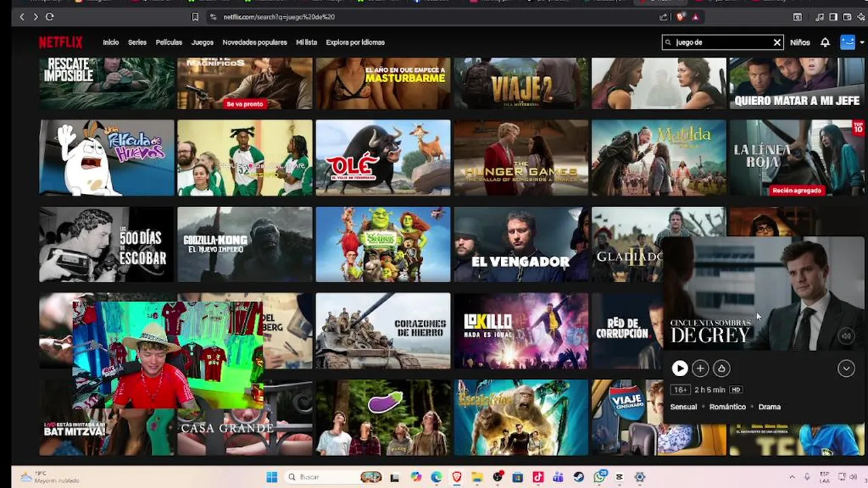Go forward in the browser

(x=35, y=16)
